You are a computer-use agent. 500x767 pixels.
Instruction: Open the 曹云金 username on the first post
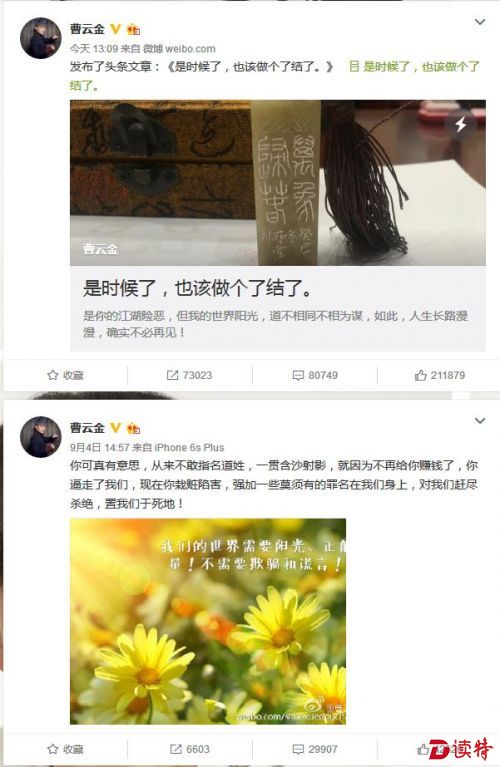(87, 29)
